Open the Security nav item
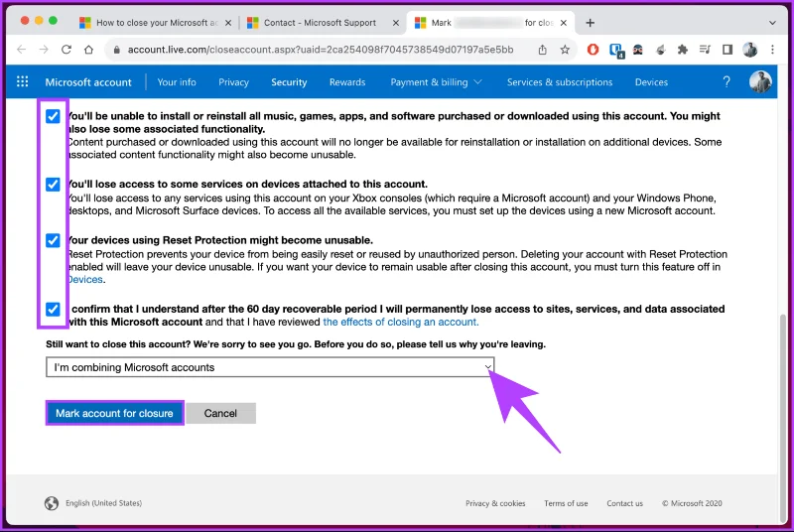This screenshot has width=794, height=532. pos(289,82)
